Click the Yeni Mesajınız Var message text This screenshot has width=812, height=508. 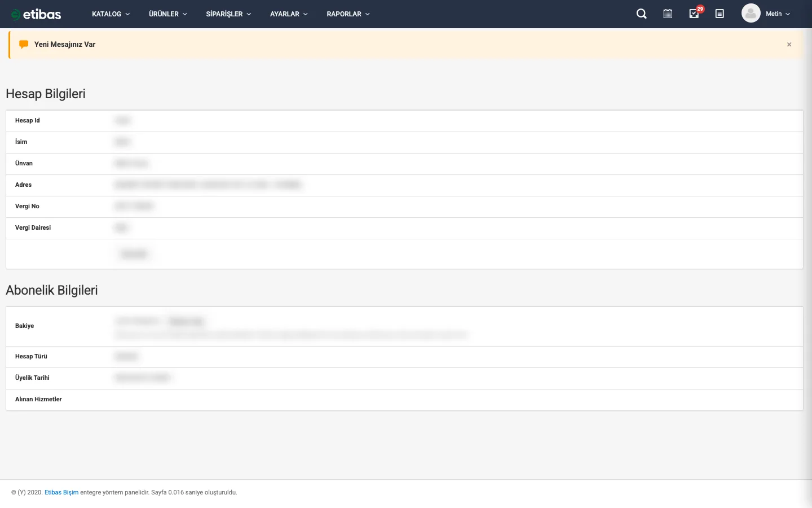(x=65, y=45)
